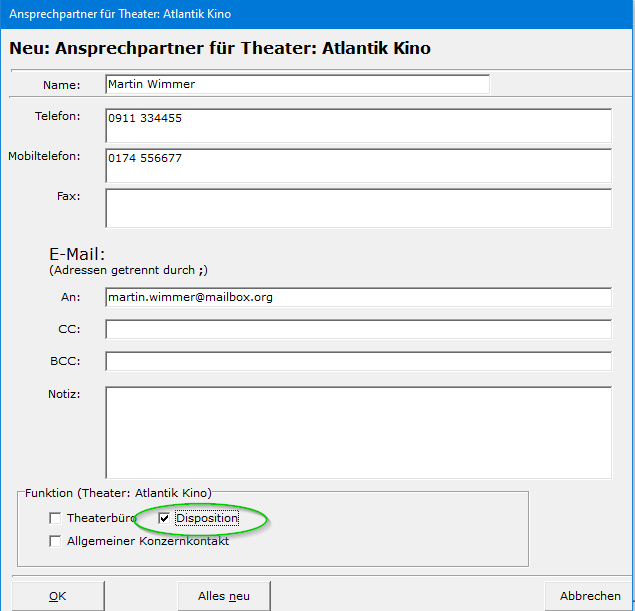Uncheck the Disposition checkbox

pos(164,518)
